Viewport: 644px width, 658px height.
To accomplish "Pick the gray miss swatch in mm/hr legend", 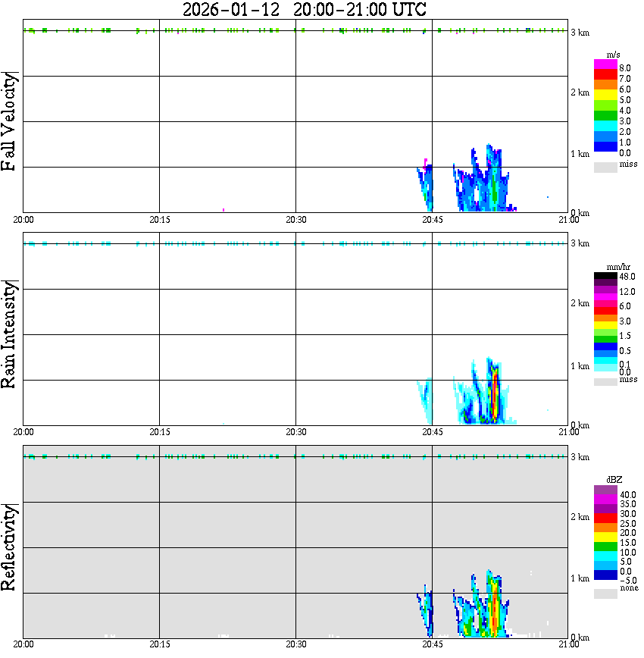I will [605, 382].
